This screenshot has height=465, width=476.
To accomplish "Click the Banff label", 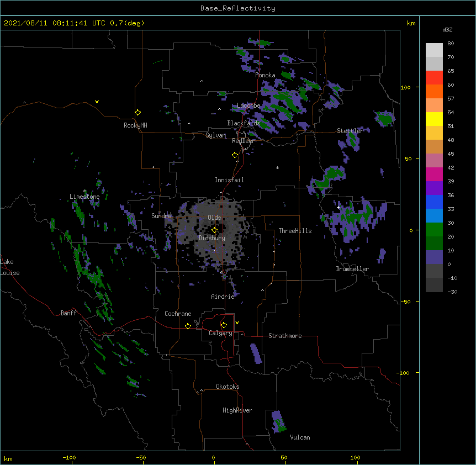I will [x=68, y=313].
